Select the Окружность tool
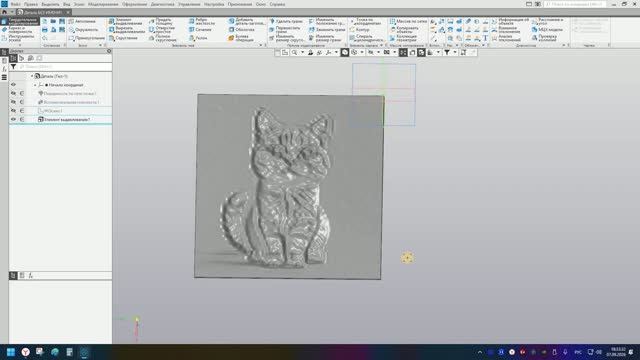This screenshot has width=640, height=360. tap(83, 30)
